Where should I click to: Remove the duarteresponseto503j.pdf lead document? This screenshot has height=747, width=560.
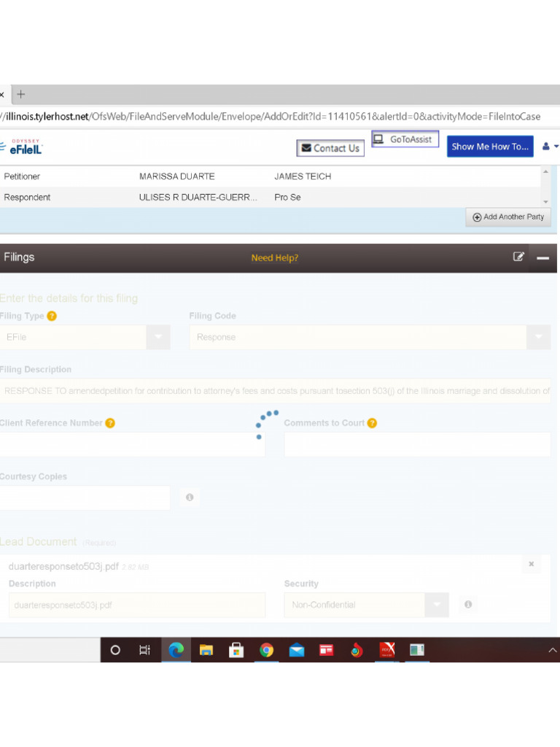(531, 564)
